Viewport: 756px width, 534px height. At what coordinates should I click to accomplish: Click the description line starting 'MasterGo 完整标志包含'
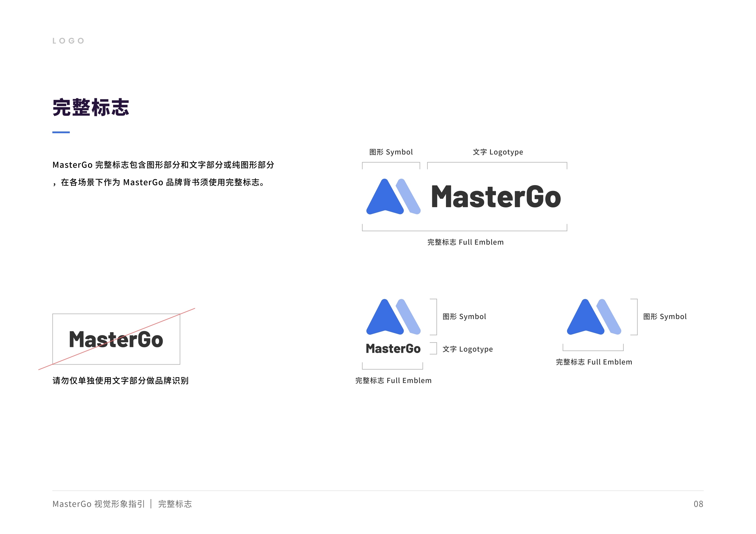click(x=163, y=165)
